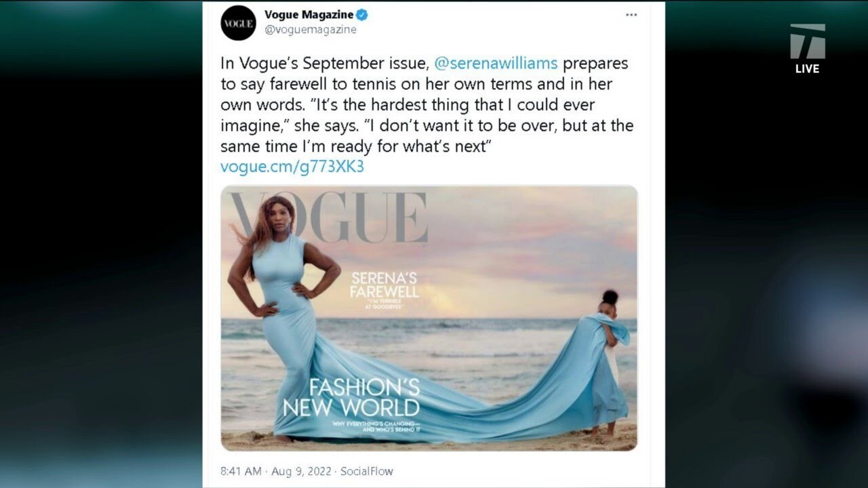
Task: Open the Vogue Magazine display name
Action: pos(309,14)
